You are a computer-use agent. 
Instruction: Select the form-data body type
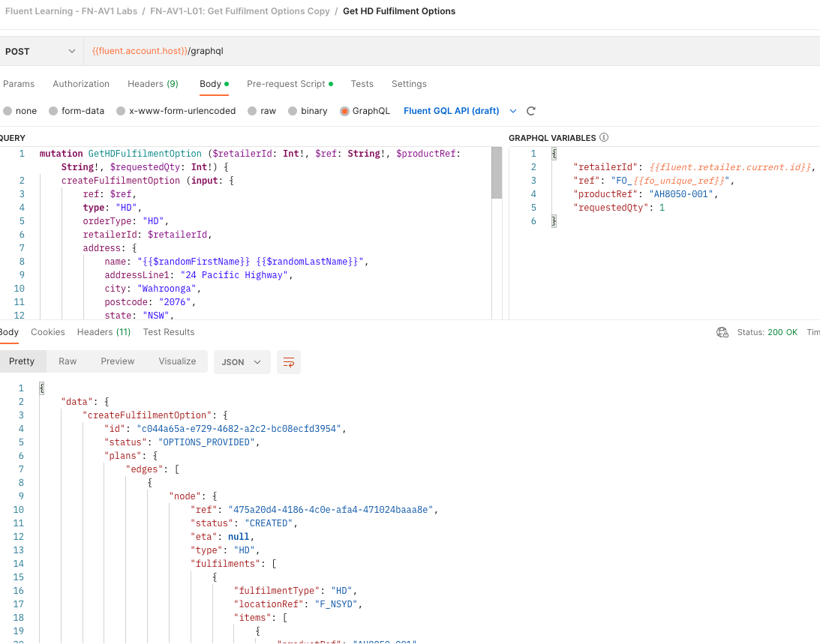click(77, 111)
